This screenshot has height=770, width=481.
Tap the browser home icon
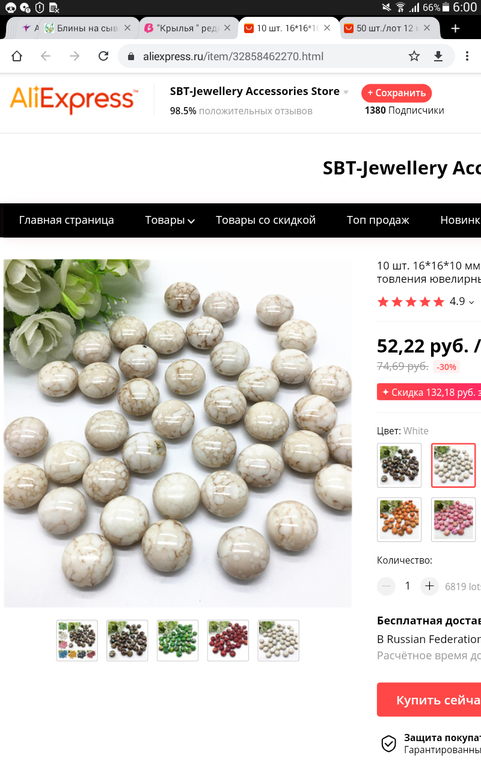click(17, 56)
